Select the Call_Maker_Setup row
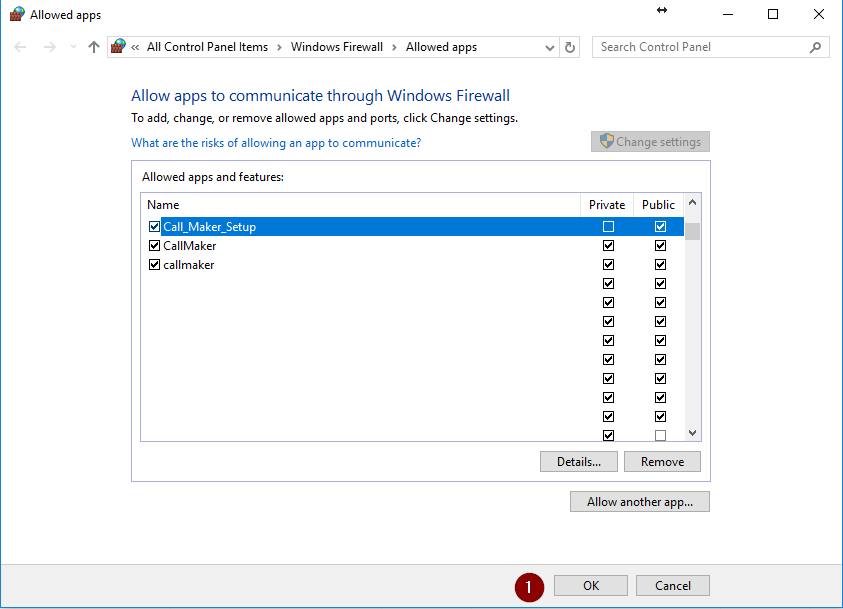This screenshot has height=609, width=843. tap(412, 226)
